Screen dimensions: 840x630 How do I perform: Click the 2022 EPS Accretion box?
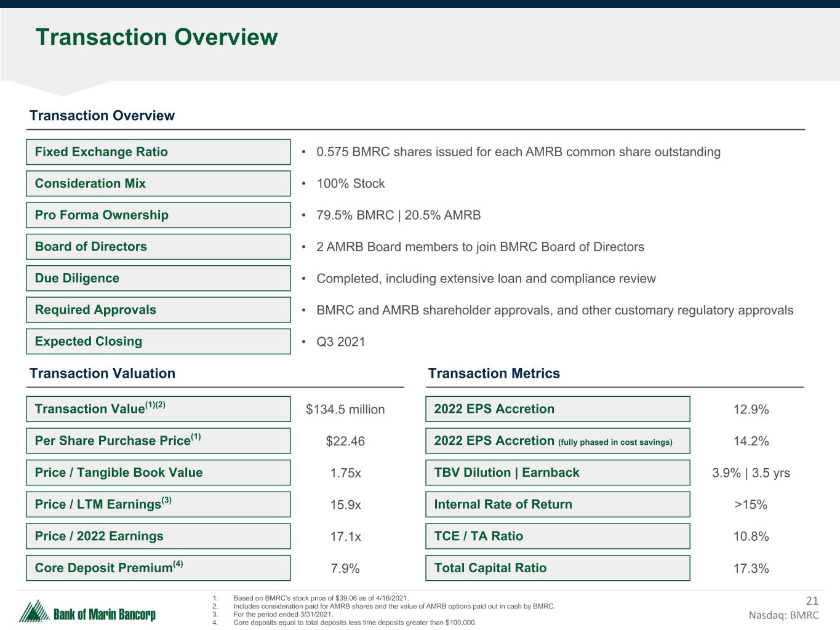coord(557,409)
